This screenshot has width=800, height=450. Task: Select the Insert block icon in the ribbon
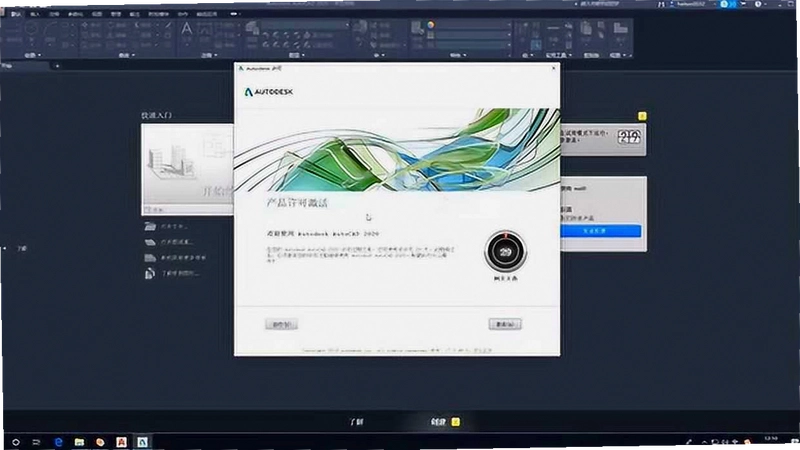[x=360, y=27]
